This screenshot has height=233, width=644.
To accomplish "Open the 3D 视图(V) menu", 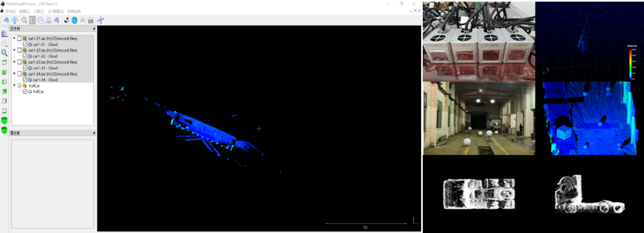I will [56, 11].
